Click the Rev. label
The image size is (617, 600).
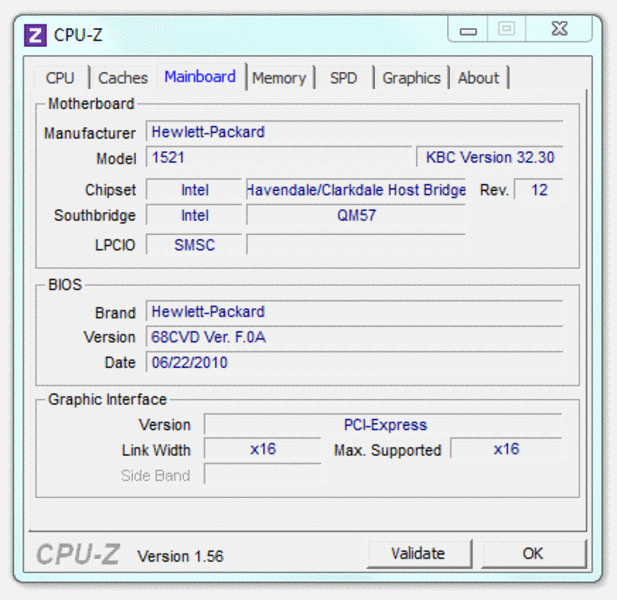tap(494, 190)
